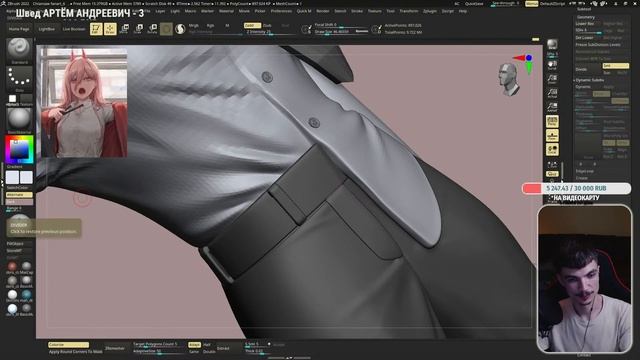
Task: Open the Home Page button
Action: click(x=19, y=29)
